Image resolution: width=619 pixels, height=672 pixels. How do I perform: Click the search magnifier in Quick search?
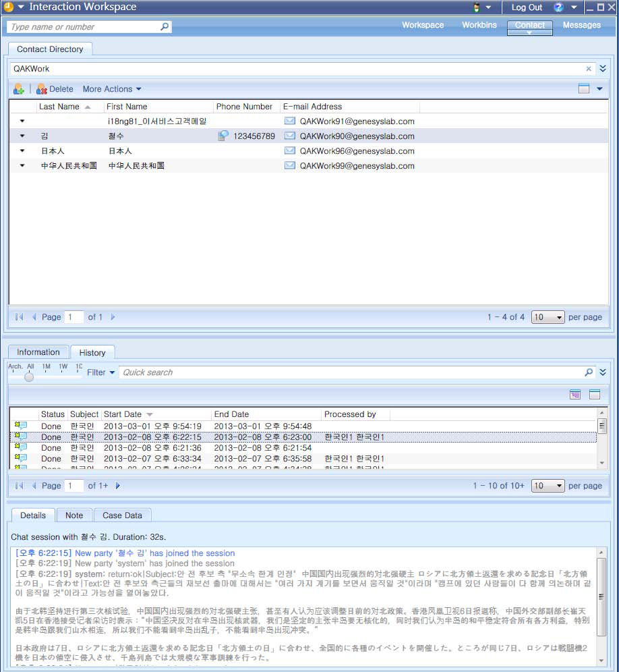(589, 372)
